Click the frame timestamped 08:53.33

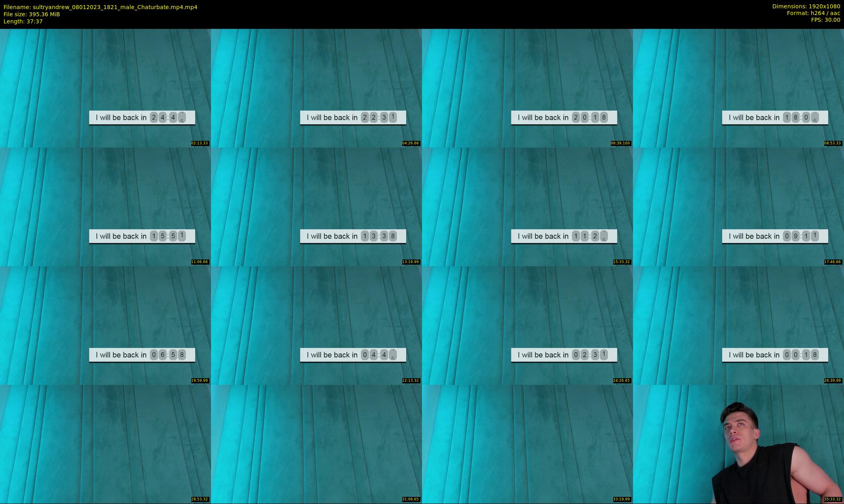pos(738,88)
